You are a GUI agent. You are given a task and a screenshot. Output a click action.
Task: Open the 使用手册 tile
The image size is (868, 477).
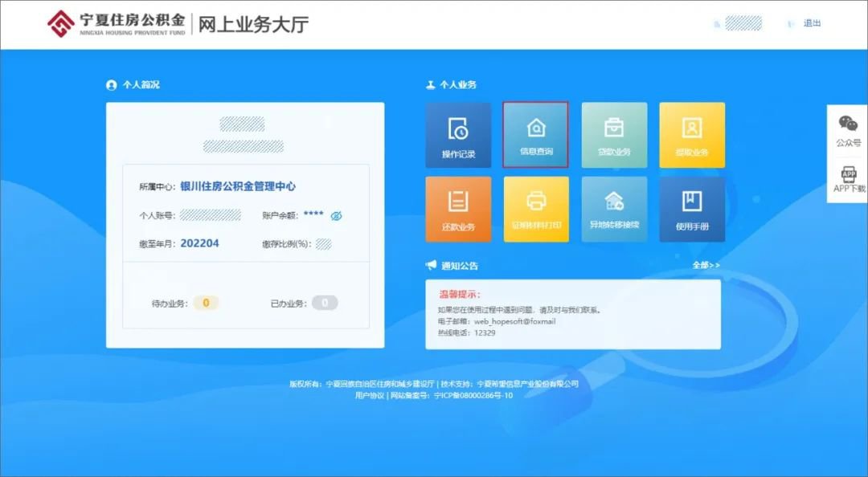(692, 209)
